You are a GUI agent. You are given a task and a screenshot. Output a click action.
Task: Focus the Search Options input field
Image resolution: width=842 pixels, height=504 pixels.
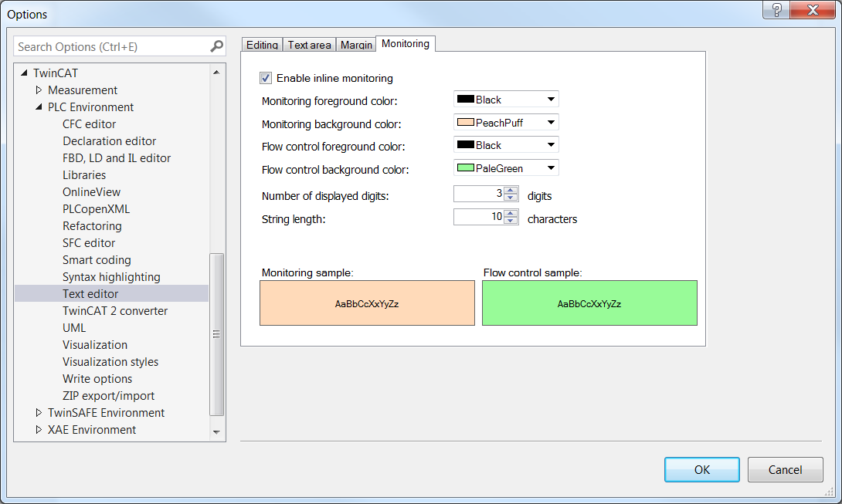tap(112, 47)
